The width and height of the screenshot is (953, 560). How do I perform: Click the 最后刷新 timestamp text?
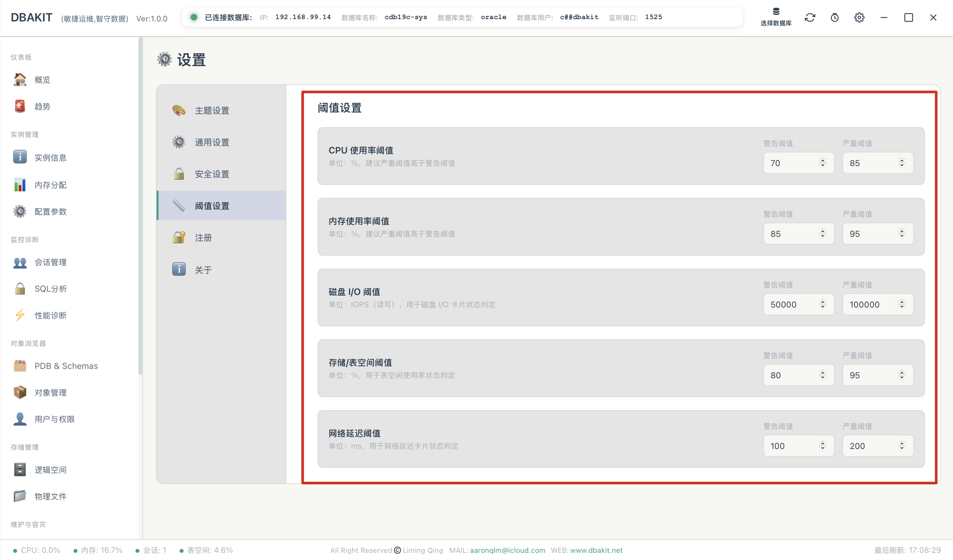pyautogui.click(x=907, y=550)
